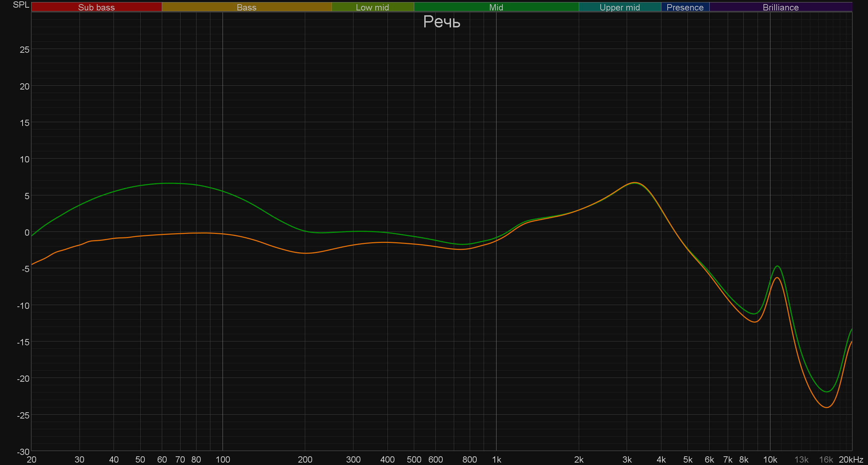Click the Brilliance band header
Viewport: 868px width, 465px height.
click(x=781, y=7)
